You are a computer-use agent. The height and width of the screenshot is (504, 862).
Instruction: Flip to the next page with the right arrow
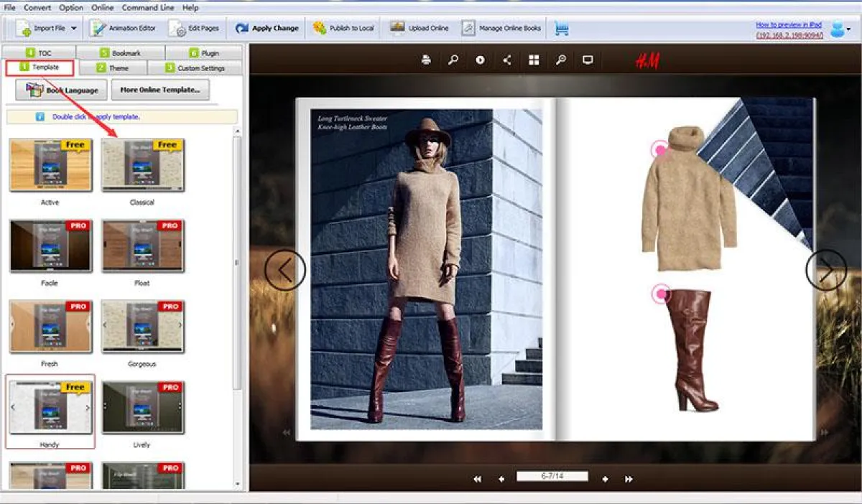pyautogui.click(x=826, y=270)
